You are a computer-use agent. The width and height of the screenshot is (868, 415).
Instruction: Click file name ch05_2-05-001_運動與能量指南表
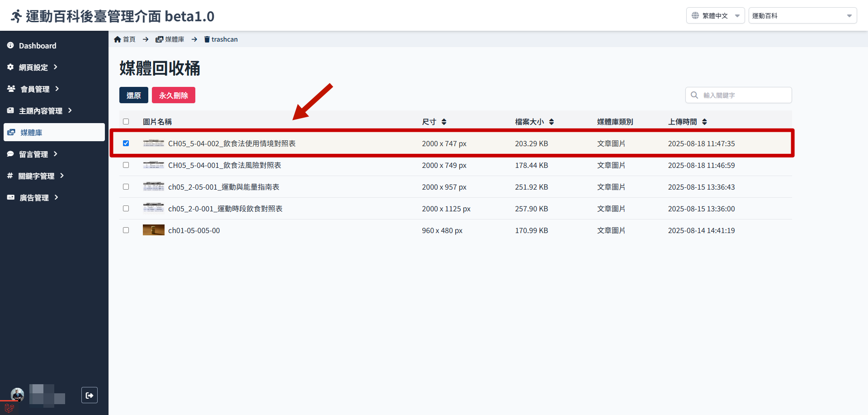(224, 187)
